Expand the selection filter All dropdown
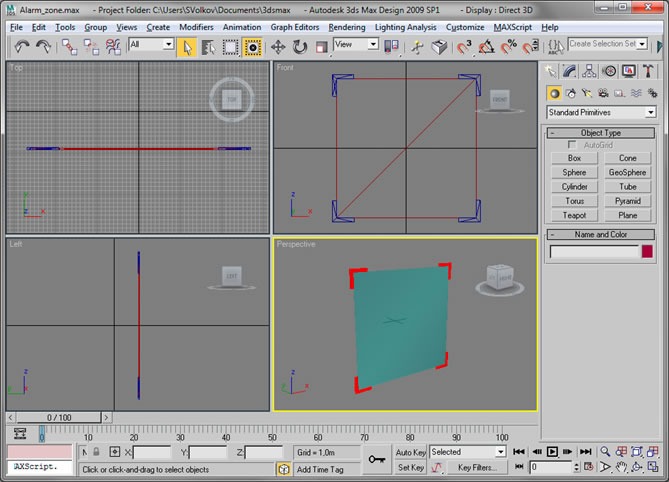This screenshot has height=482, width=669. point(151,44)
